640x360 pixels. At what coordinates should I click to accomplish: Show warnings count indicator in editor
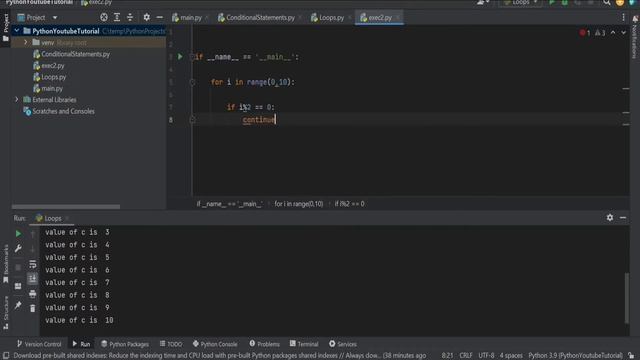point(600,33)
